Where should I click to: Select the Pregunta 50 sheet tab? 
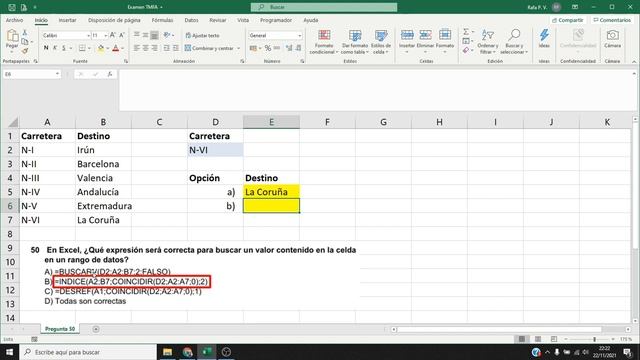click(x=60, y=329)
